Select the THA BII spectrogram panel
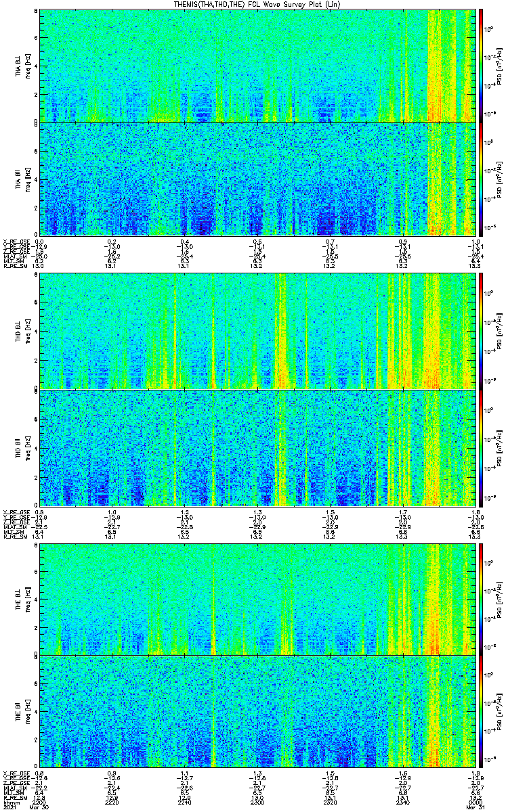This screenshot has width=508, height=812. [257, 179]
